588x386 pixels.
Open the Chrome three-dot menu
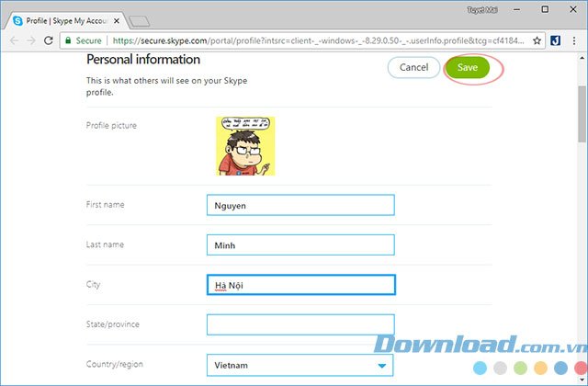click(x=573, y=40)
